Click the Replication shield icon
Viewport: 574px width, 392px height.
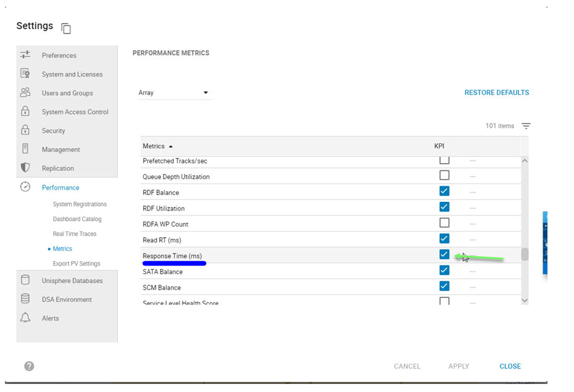(x=25, y=168)
